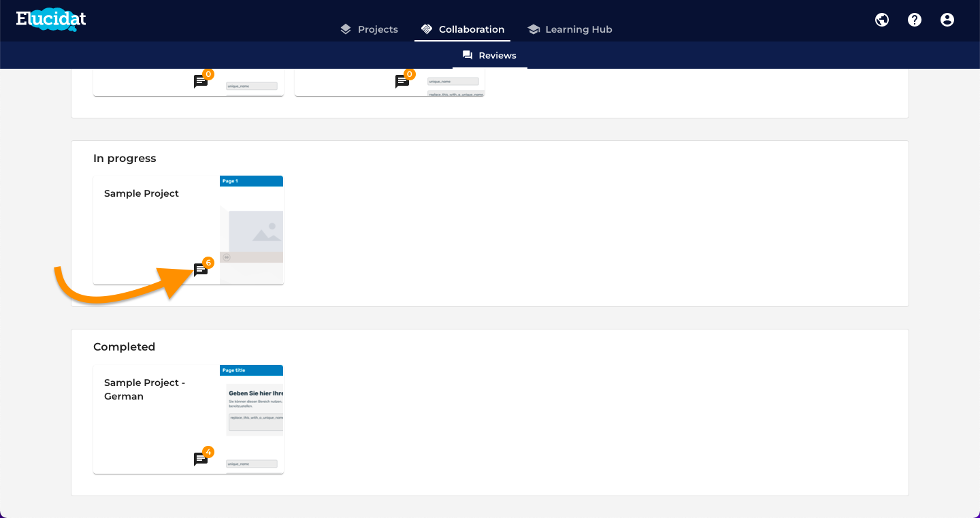This screenshot has width=980, height=518.
Task: Select the Collaboration tab
Action: point(463,29)
